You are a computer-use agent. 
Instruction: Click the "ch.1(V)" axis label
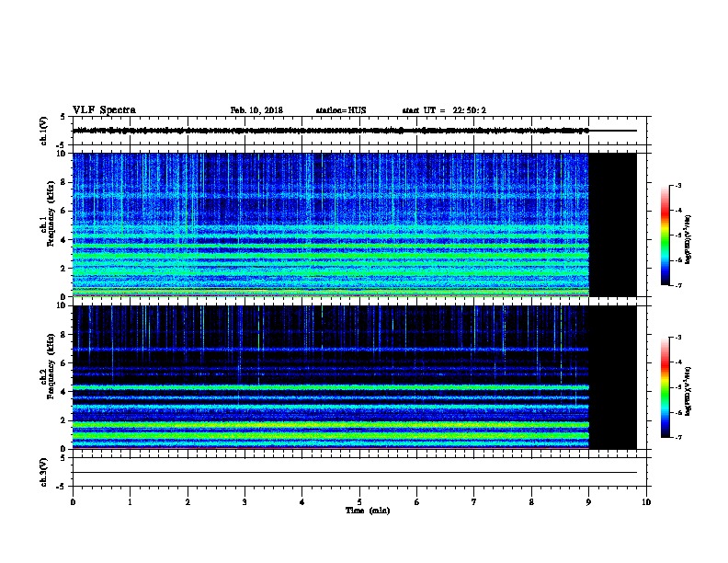(x=44, y=131)
